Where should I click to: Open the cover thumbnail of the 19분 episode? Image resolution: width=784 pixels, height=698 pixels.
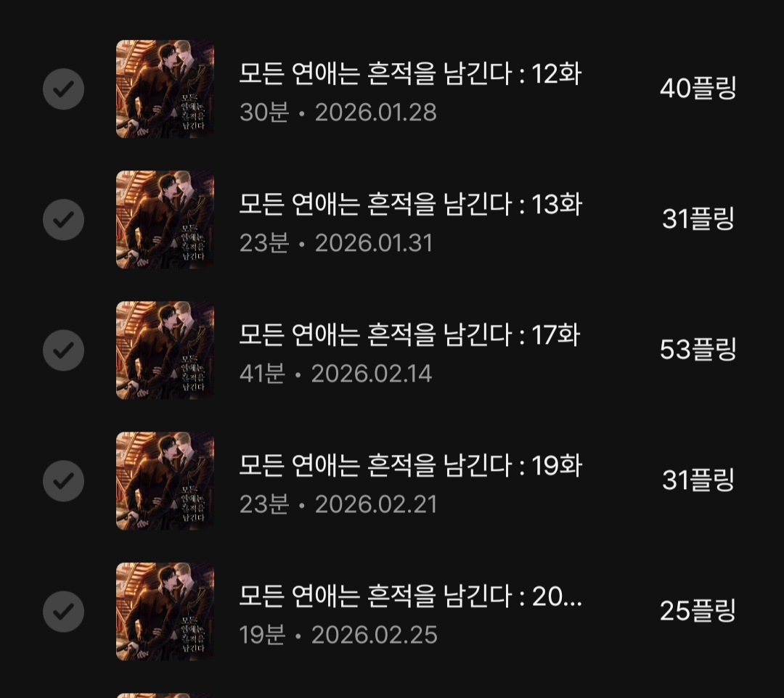point(165,612)
